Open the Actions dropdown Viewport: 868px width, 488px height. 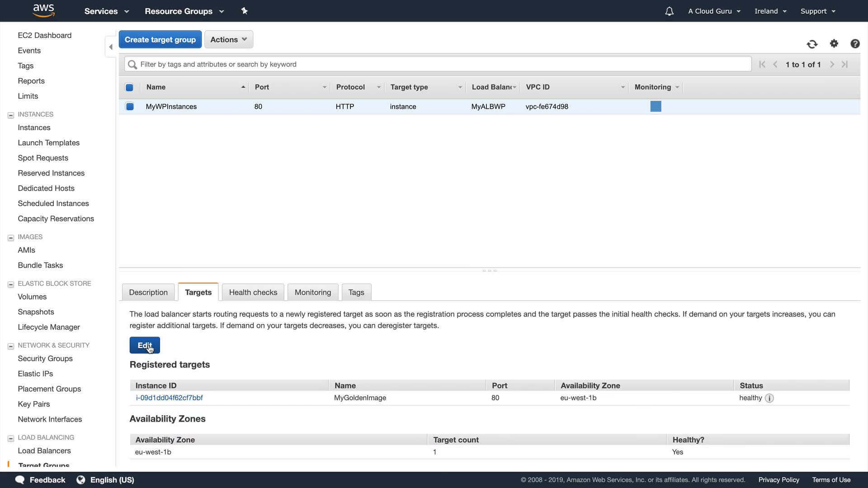pos(228,39)
